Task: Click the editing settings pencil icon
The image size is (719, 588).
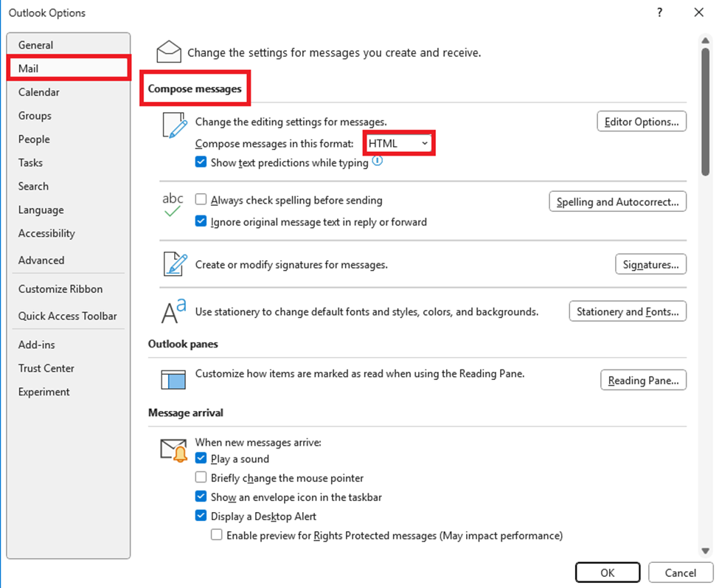Action: point(171,125)
